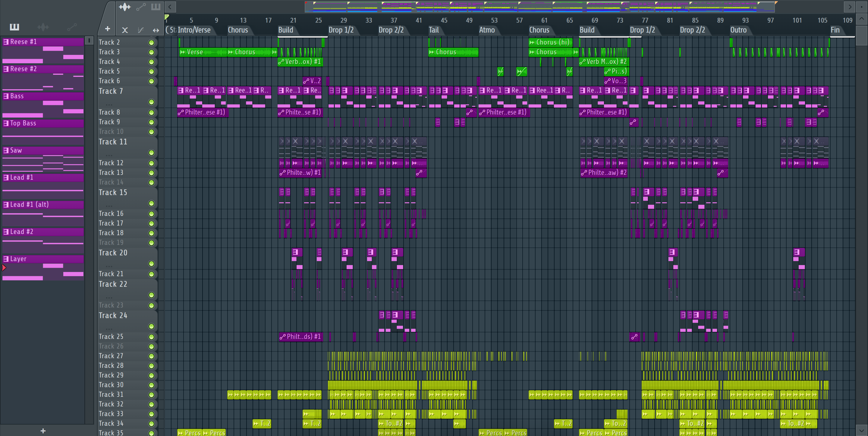Select the Atmo section marker
Image resolution: width=868 pixels, height=436 pixels.
(x=486, y=30)
